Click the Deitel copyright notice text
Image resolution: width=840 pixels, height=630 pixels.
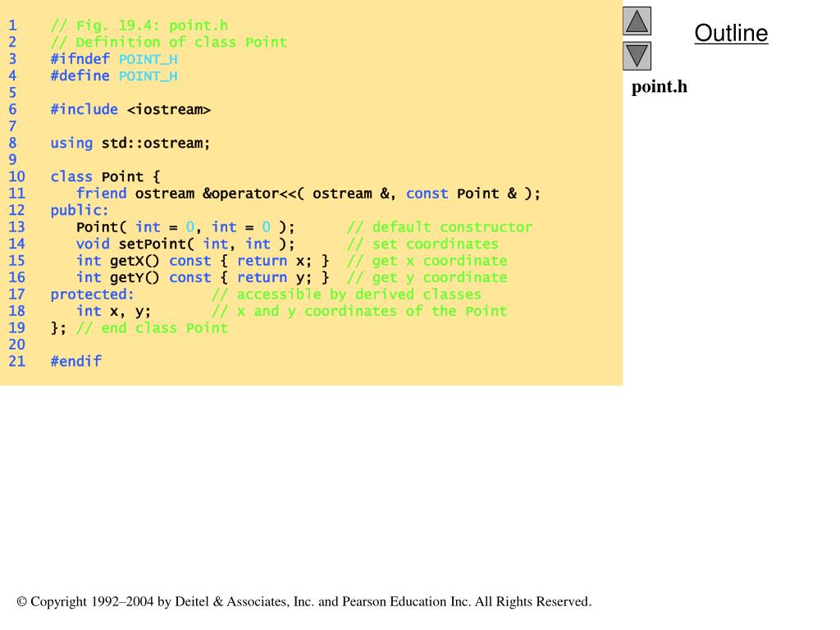304,601
